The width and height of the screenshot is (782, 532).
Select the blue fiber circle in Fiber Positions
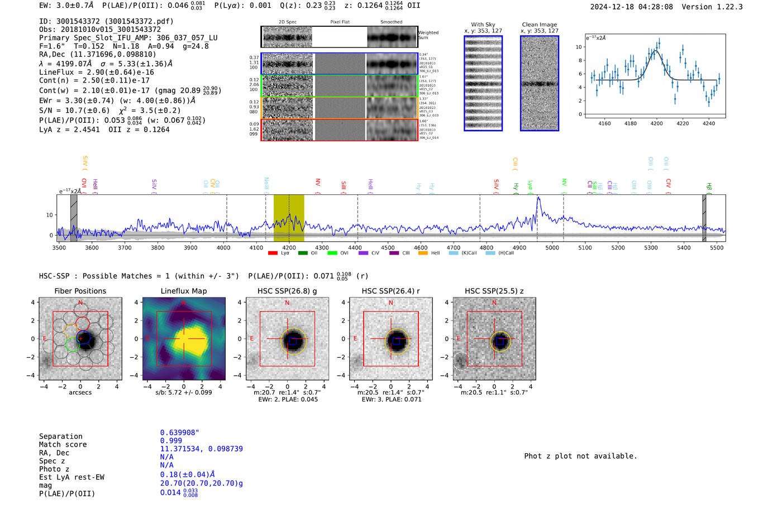tap(84, 337)
